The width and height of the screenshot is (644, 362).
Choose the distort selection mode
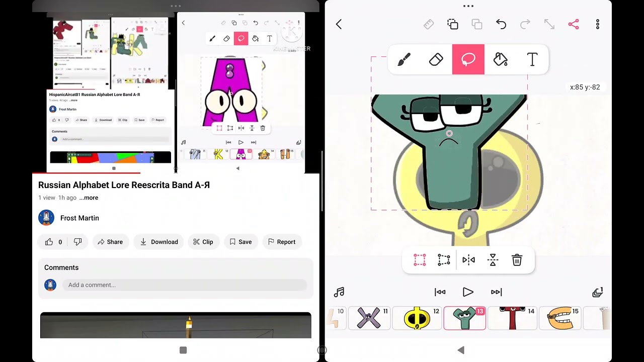(x=444, y=260)
